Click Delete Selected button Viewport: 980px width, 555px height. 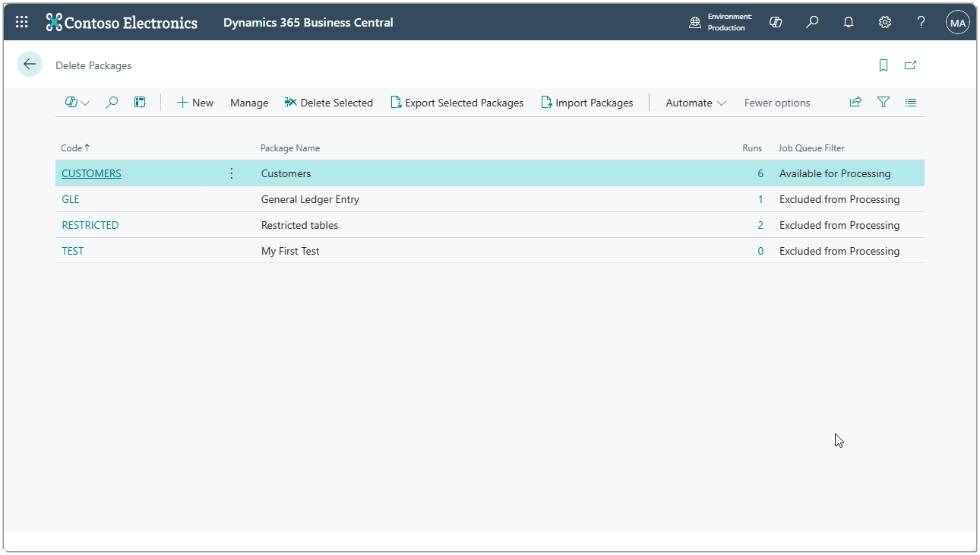(x=329, y=103)
